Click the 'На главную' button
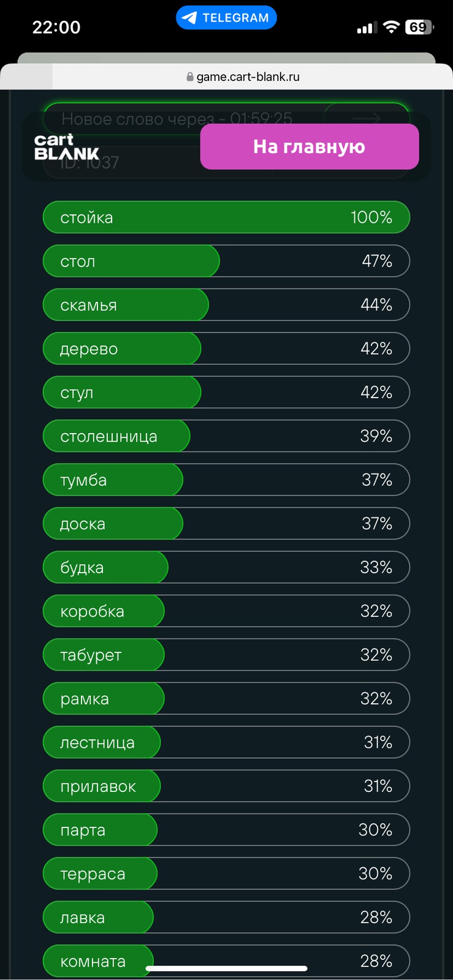 coord(310,146)
